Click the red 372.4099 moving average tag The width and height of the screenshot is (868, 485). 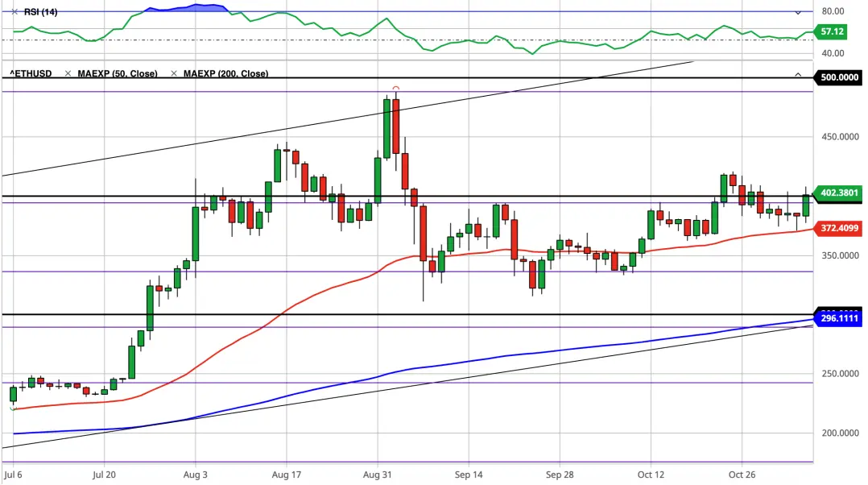tap(839, 228)
